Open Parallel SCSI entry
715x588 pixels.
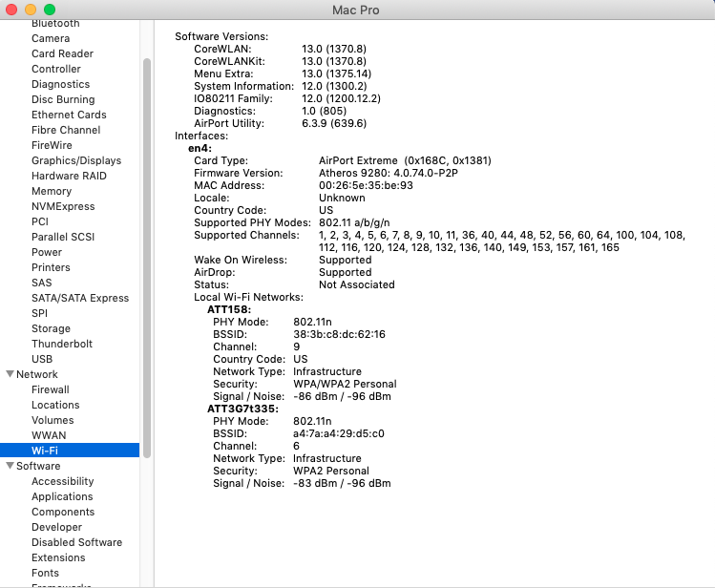[x=63, y=237]
